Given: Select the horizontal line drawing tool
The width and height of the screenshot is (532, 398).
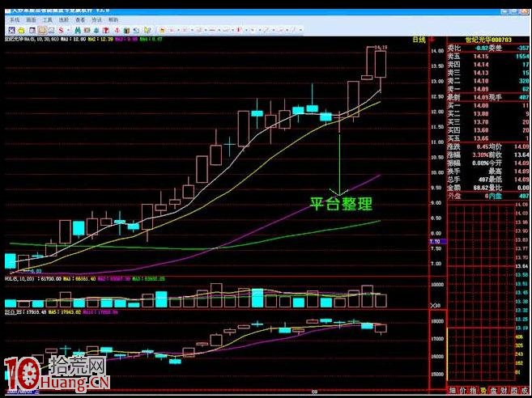Looking at the screenshot, I should point(212,31).
